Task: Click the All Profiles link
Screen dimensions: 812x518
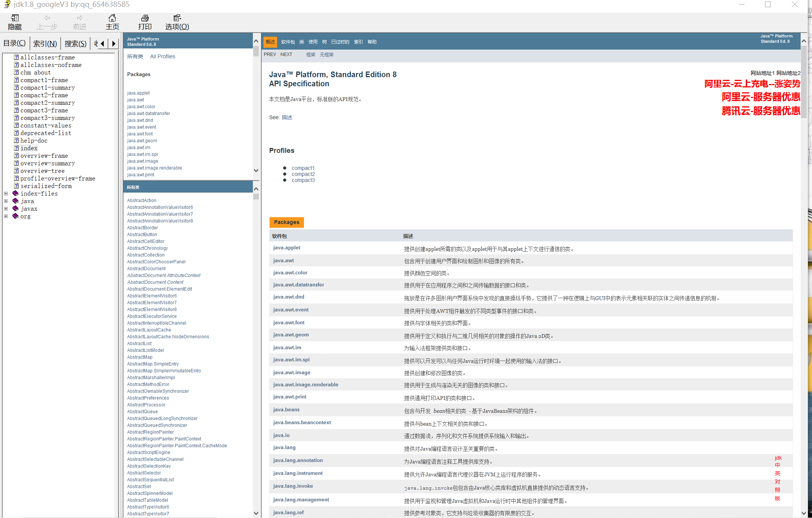Action: 162,56
